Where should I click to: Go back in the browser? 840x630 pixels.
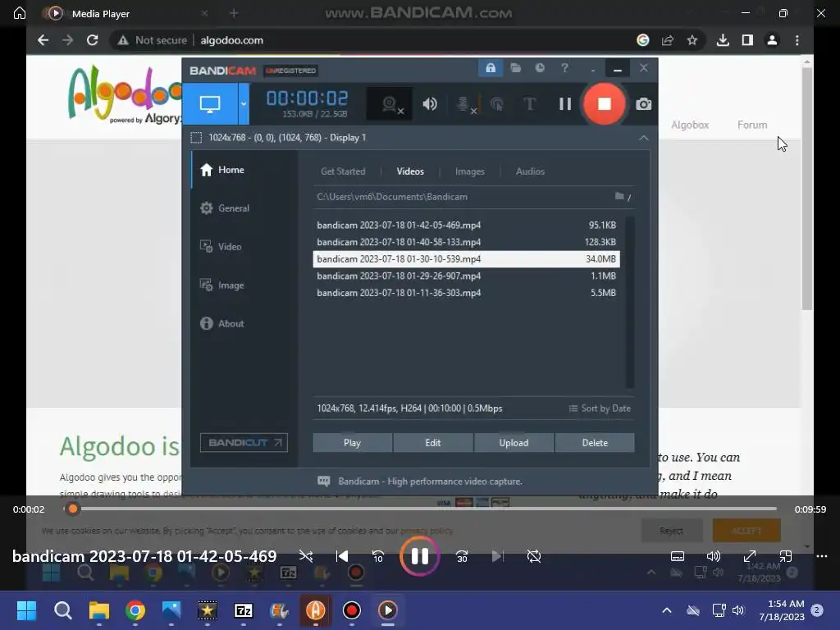[43, 40]
